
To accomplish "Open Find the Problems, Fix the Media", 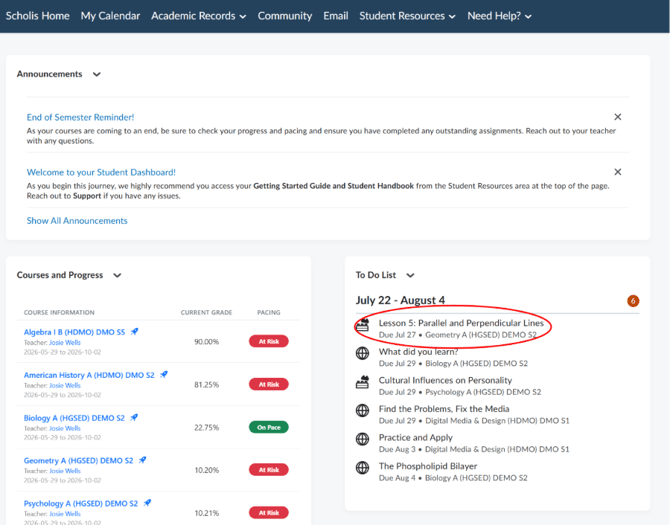I will pos(444,409).
